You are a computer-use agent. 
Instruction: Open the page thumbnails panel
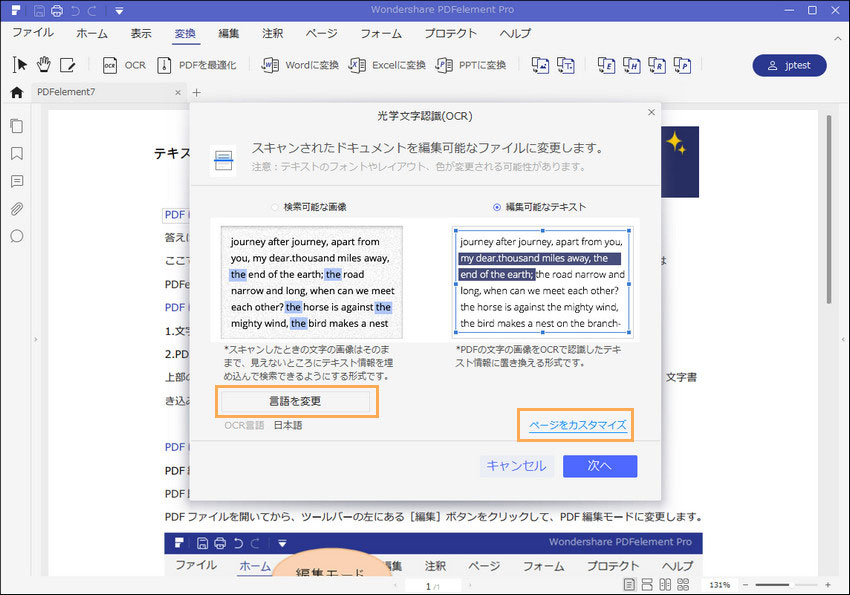(x=17, y=126)
